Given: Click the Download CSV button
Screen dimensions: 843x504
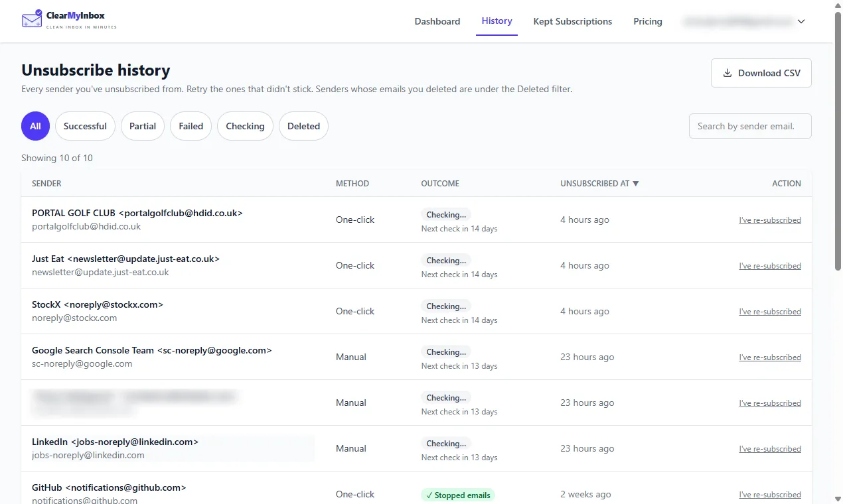Looking at the screenshot, I should pos(761,73).
